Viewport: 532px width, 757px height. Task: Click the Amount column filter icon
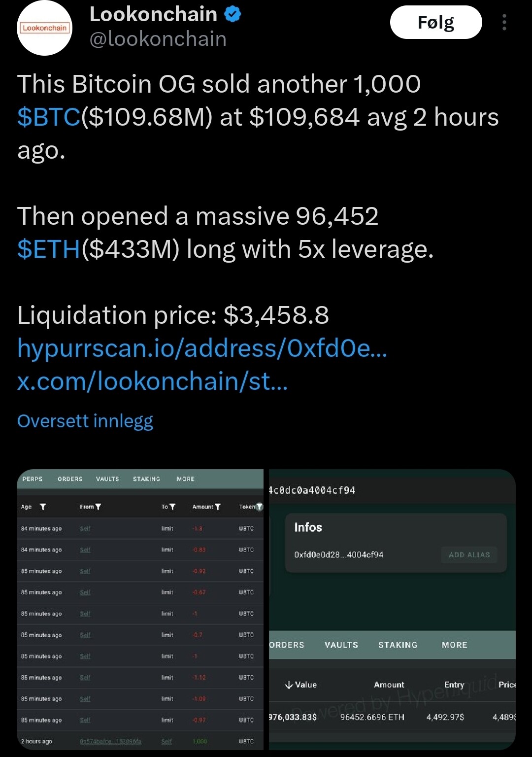pyautogui.click(x=218, y=507)
